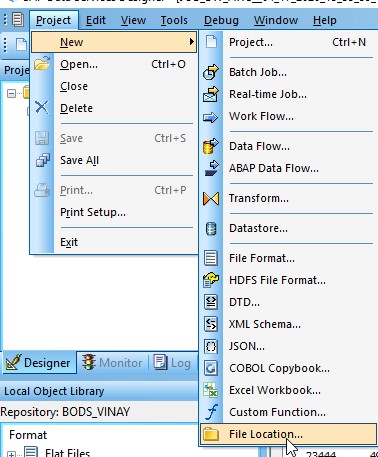
Task: Collapse the project tree root node
Action: pyautogui.click(x=11, y=94)
